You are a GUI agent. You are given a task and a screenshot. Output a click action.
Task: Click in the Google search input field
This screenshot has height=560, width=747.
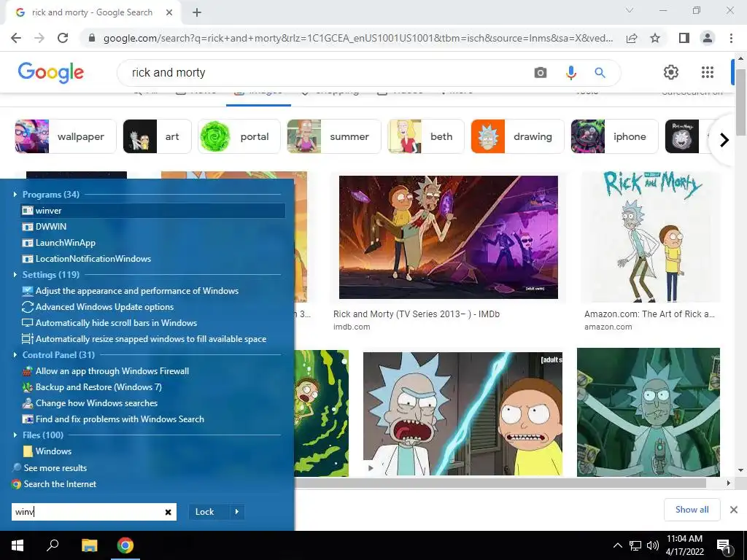click(329, 72)
